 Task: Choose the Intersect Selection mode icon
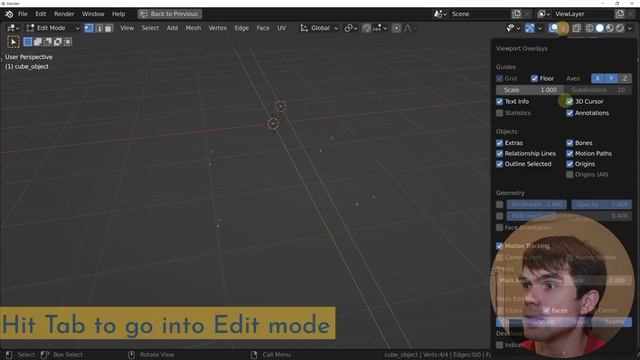click(x=67, y=42)
